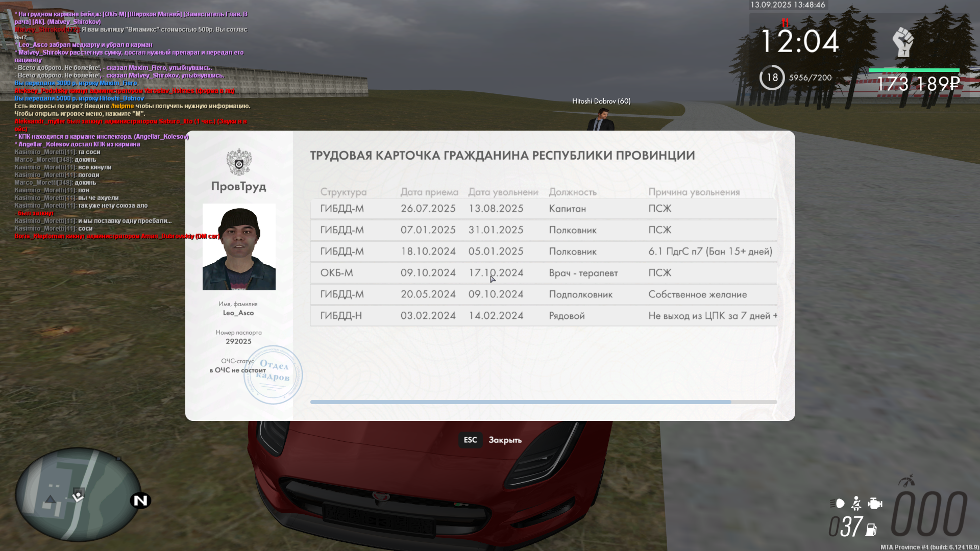The height and width of the screenshot is (551, 980).
Task: Click the seatbelt indicator icon
Action: (856, 504)
